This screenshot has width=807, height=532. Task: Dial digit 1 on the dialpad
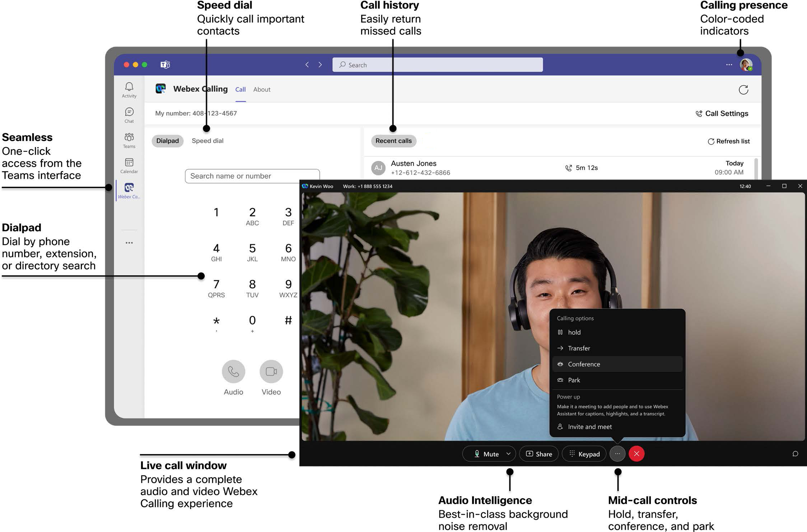pos(216,213)
